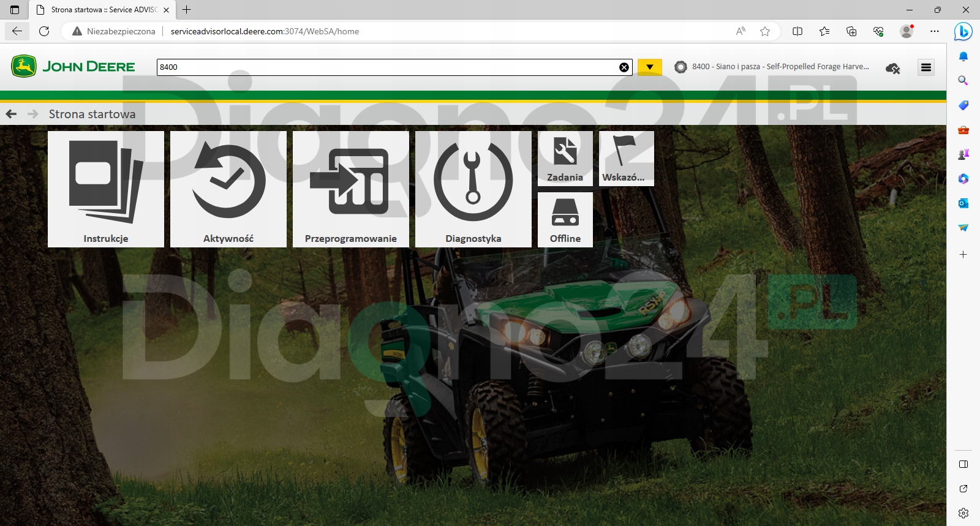Go back using the breadcrumb left arrow

point(11,114)
